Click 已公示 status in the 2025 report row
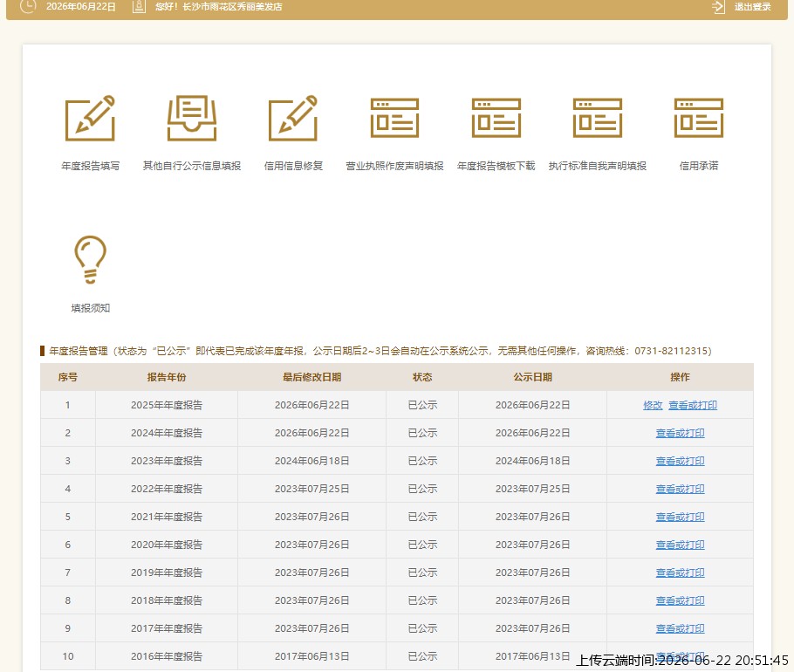 (x=422, y=405)
